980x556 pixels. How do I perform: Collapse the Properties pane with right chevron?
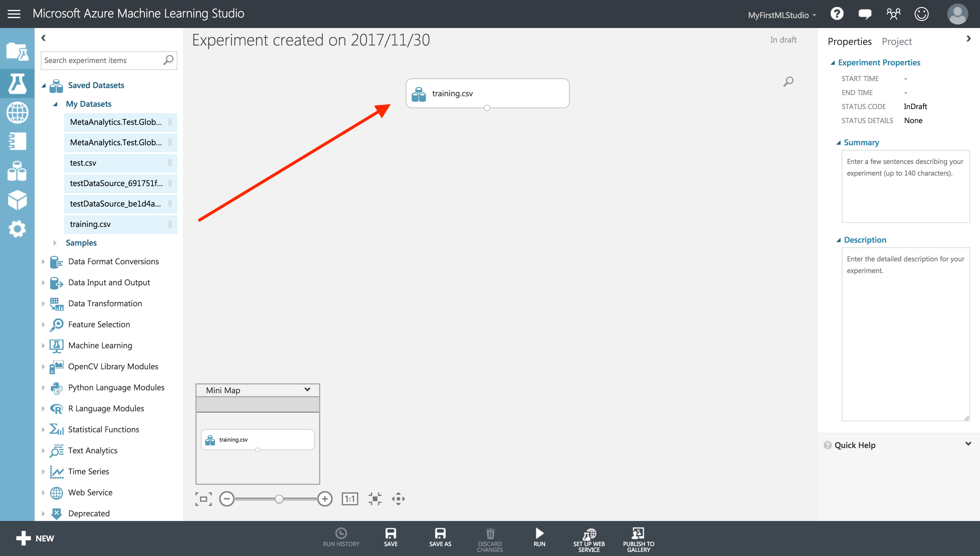[968, 39]
